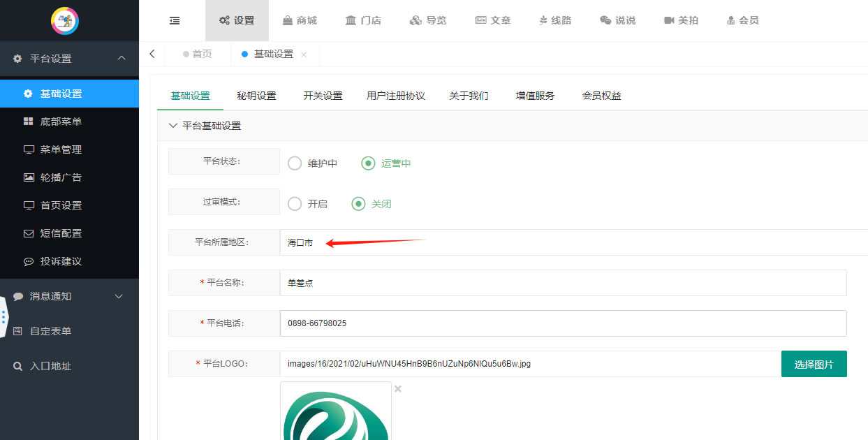
Task: Click the WeChat icon for 说说
Action: pyautogui.click(x=605, y=21)
